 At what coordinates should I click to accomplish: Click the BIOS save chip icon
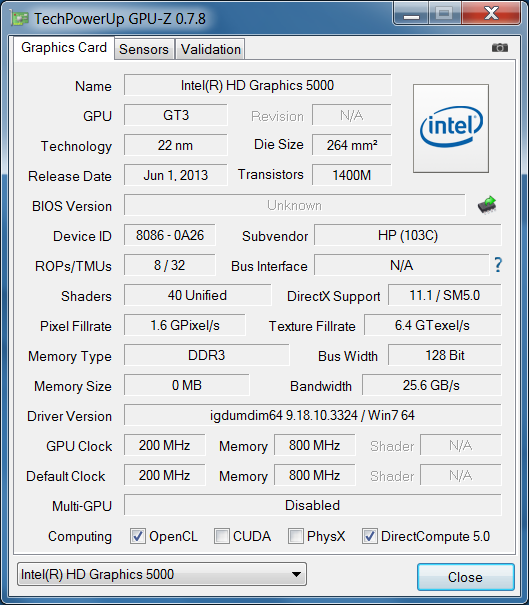coord(487,205)
